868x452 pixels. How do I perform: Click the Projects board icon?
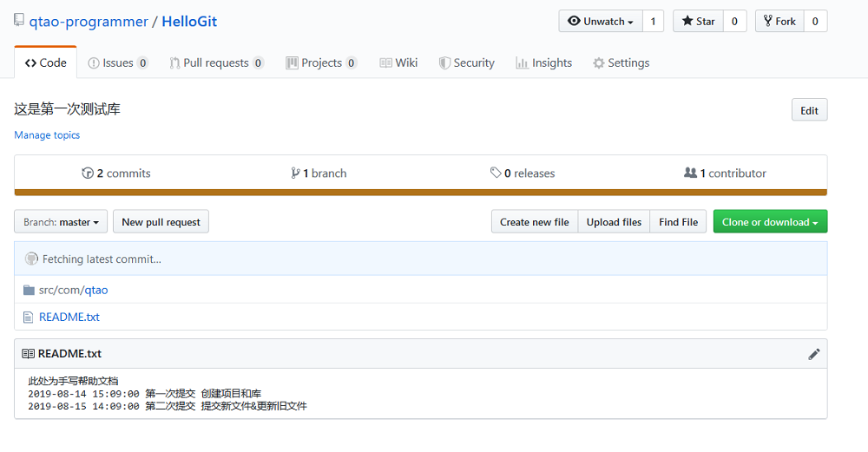point(292,63)
